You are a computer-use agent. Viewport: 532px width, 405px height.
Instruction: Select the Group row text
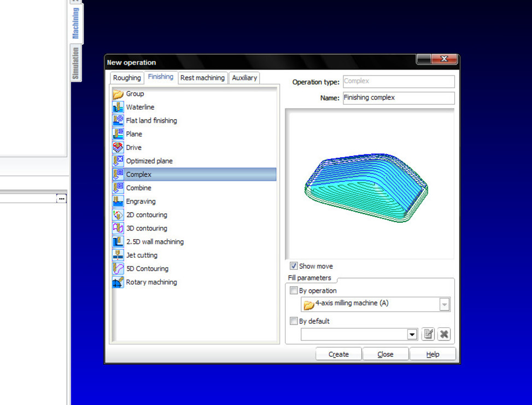click(x=135, y=94)
